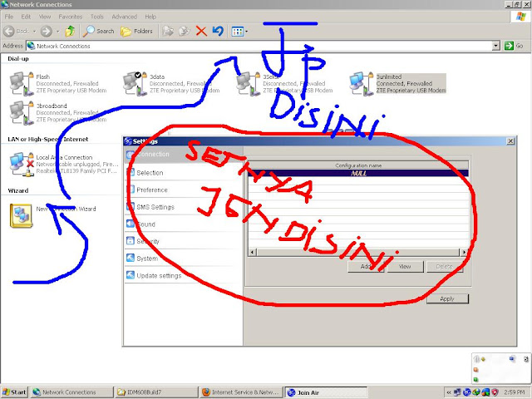Switch to IDM608Build7 folder taskbar button
This screenshot has height=399, width=532.
[156, 392]
